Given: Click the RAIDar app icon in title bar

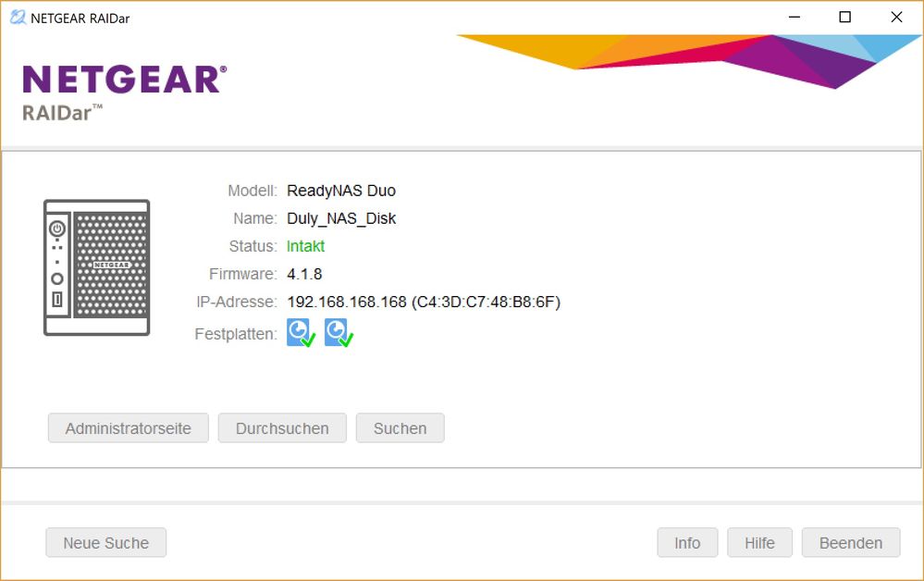Looking at the screenshot, I should [18, 18].
